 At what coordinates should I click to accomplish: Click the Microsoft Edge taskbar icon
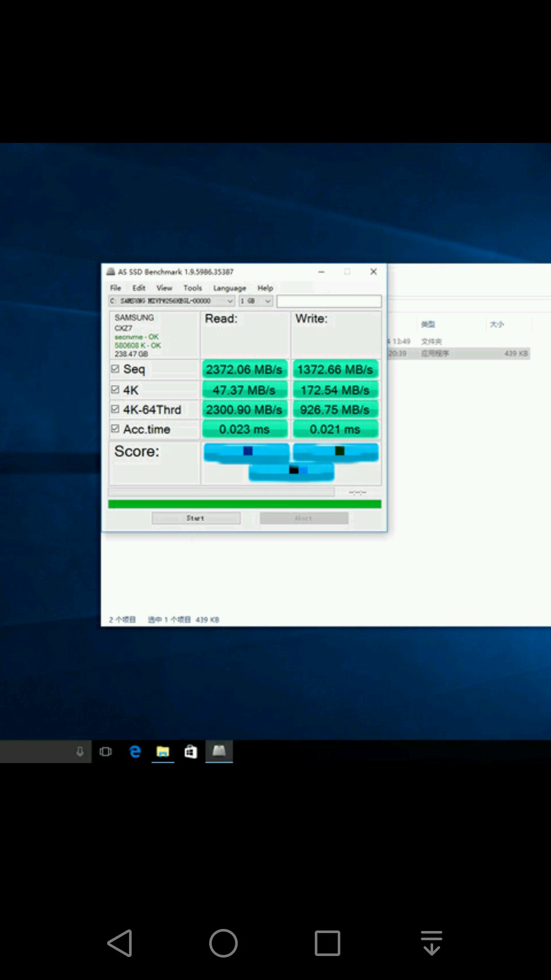pyautogui.click(x=135, y=751)
